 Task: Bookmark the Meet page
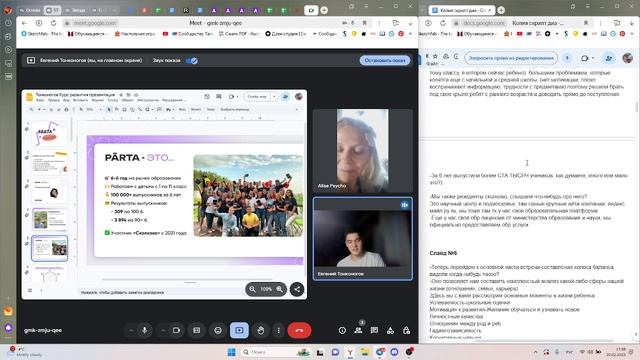click(x=364, y=23)
